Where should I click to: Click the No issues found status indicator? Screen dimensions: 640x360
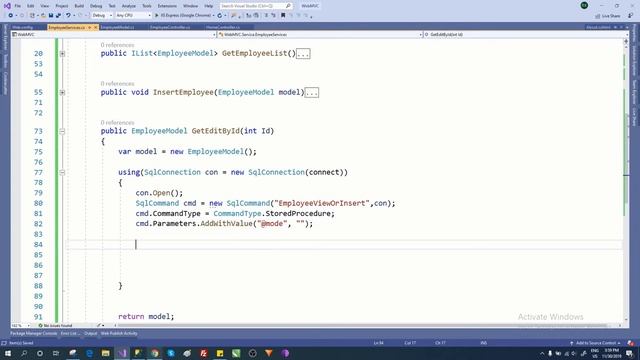tap(55, 326)
